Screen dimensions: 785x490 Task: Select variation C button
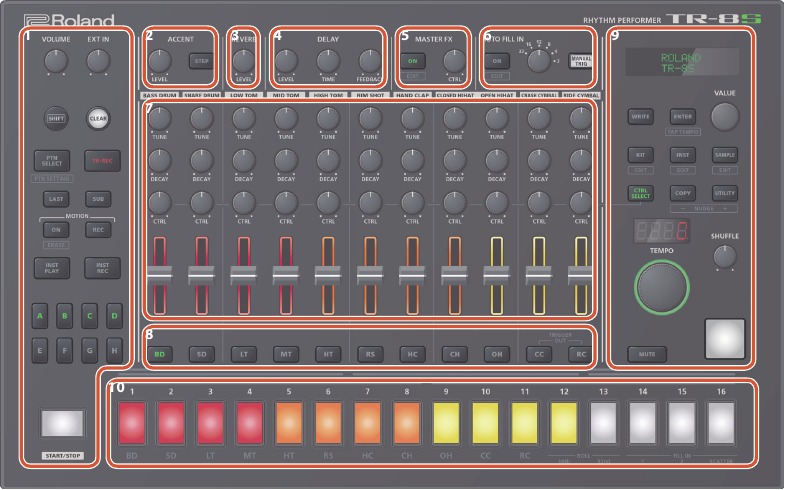click(90, 316)
